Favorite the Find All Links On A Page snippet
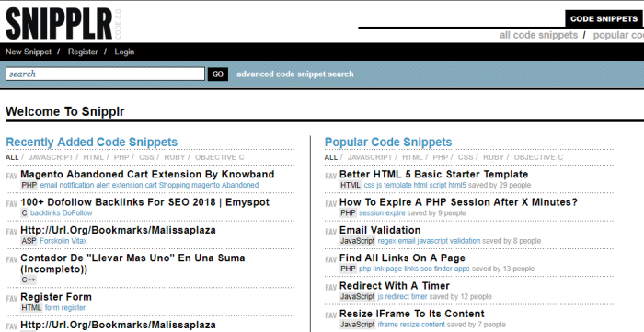Screen dimensions: 644x332 pyautogui.click(x=330, y=260)
